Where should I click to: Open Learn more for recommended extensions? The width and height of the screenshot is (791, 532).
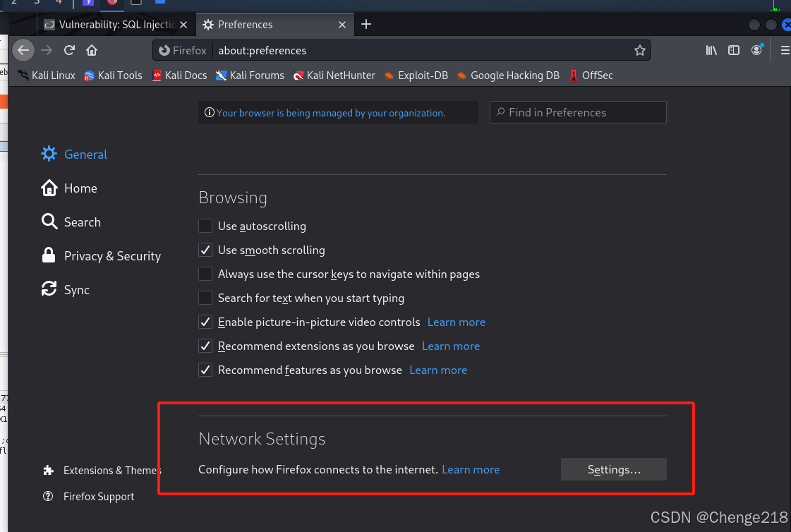pyautogui.click(x=450, y=346)
